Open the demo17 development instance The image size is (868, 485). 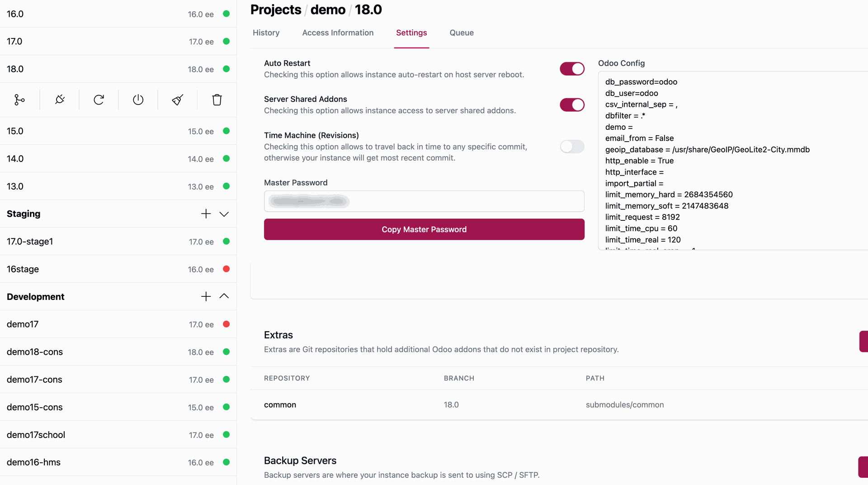click(118, 324)
